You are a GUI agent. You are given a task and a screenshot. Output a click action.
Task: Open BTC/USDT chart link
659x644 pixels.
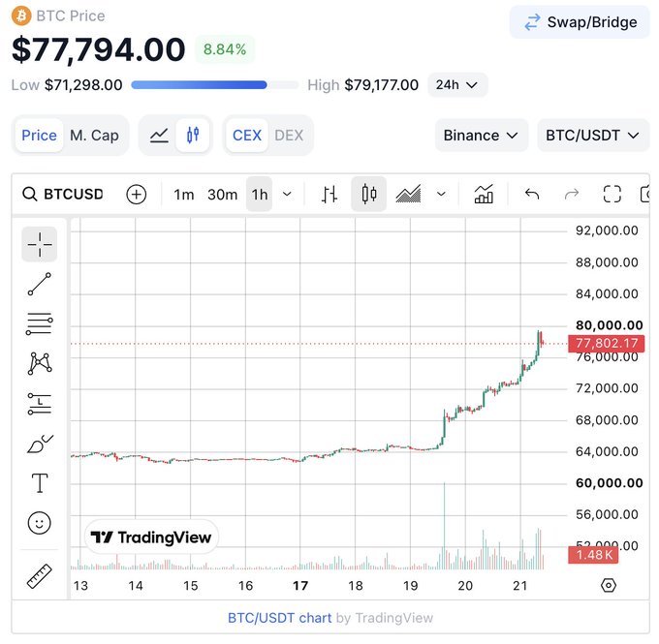279,618
